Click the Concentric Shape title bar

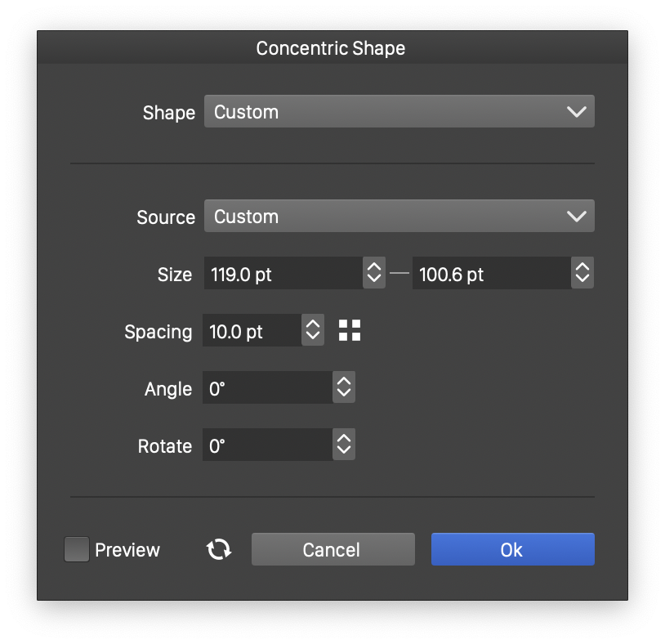click(x=331, y=48)
